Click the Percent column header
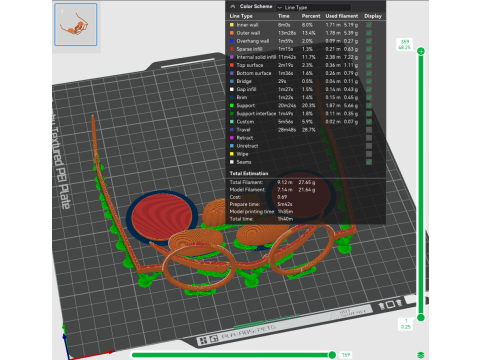Viewport: 480px width, 360px height. coord(311,16)
